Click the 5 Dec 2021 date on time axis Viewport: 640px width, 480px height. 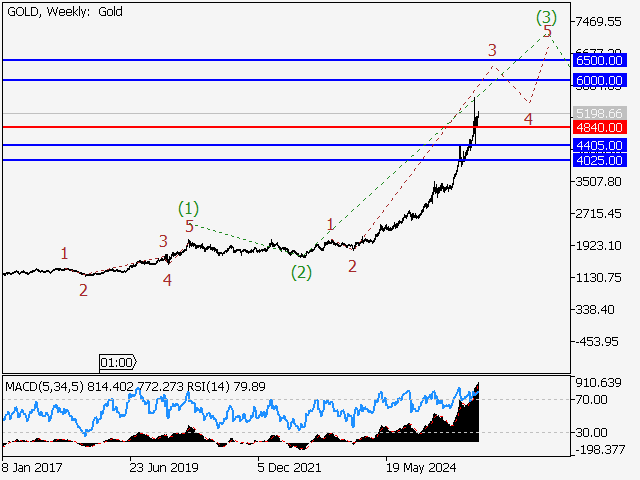290,466
